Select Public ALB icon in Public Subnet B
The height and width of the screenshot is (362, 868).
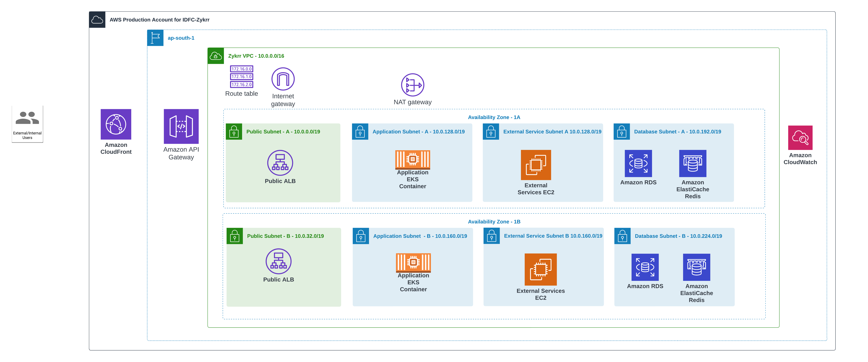click(278, 261)
